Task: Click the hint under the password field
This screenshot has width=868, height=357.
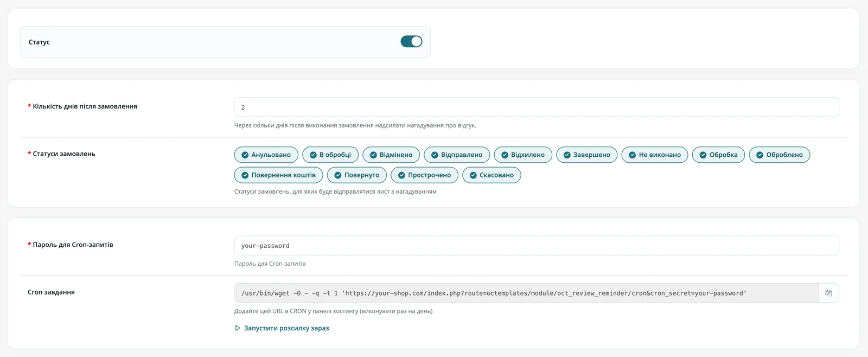Action: 270,264
